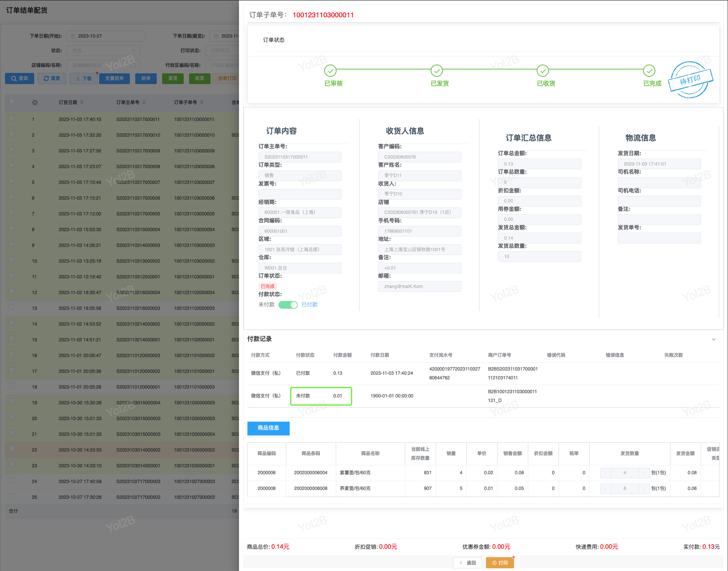The image size is (728, 571).
Task: Click product name 荞麦面/包/60克
Action: (x=355, y=488)
